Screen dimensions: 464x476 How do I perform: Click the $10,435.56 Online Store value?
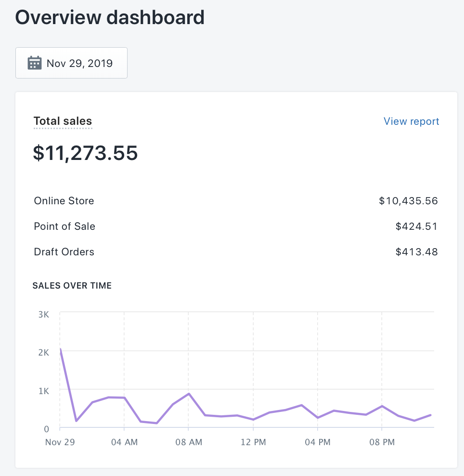408,200
